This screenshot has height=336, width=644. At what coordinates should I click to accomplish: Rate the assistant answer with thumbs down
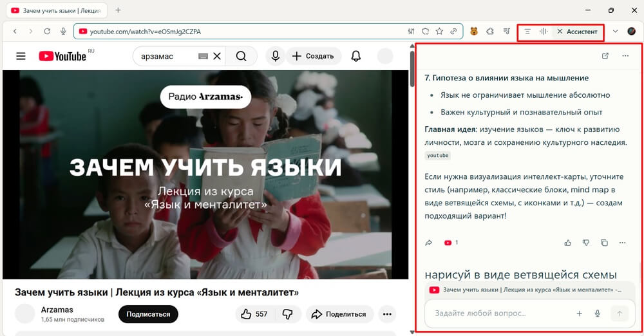pos(586,243)
